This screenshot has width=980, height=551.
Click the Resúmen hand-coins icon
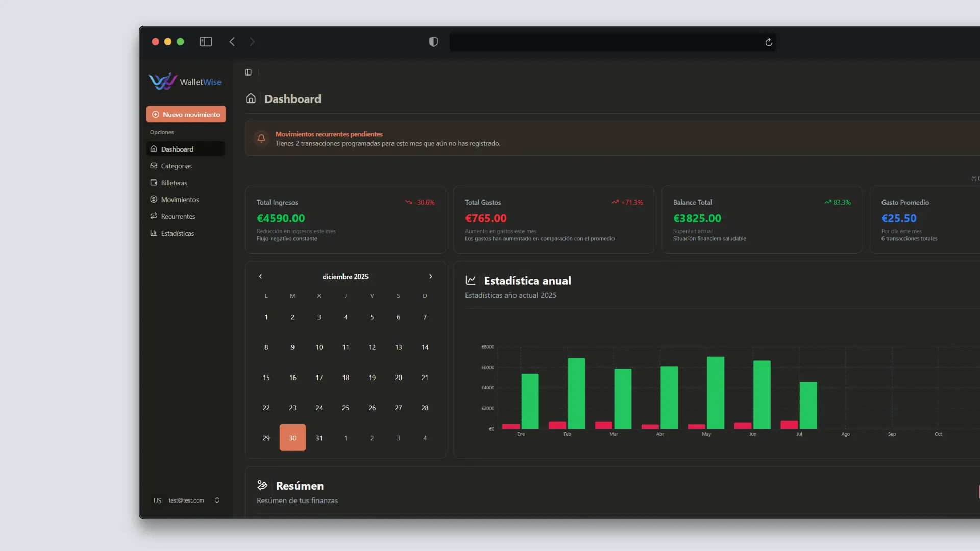(x=262, y=485)
